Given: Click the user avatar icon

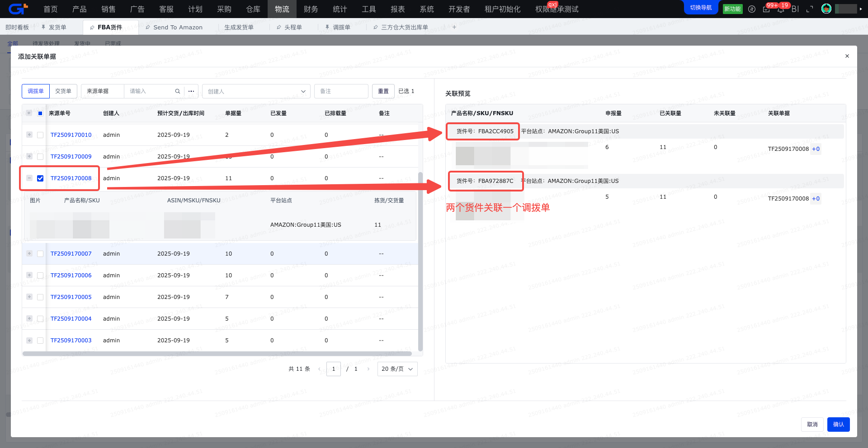Looking at the screenshot, I should (x=826, y=9).
